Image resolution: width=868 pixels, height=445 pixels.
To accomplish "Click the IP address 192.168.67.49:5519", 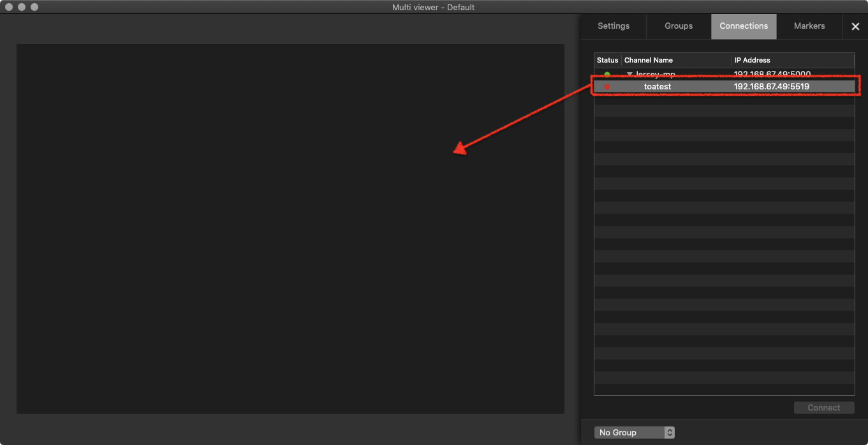I will point(772,86).
